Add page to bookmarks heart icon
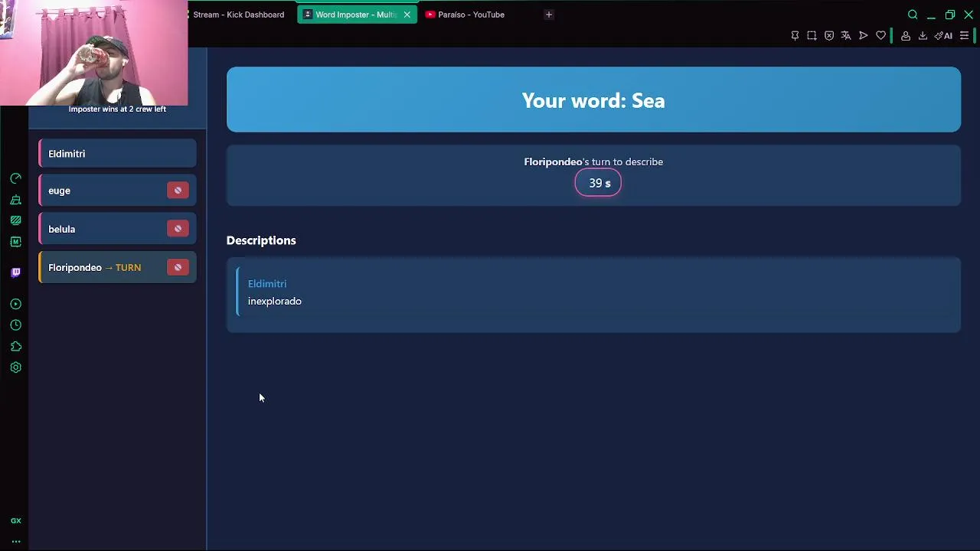 [880, 36]
